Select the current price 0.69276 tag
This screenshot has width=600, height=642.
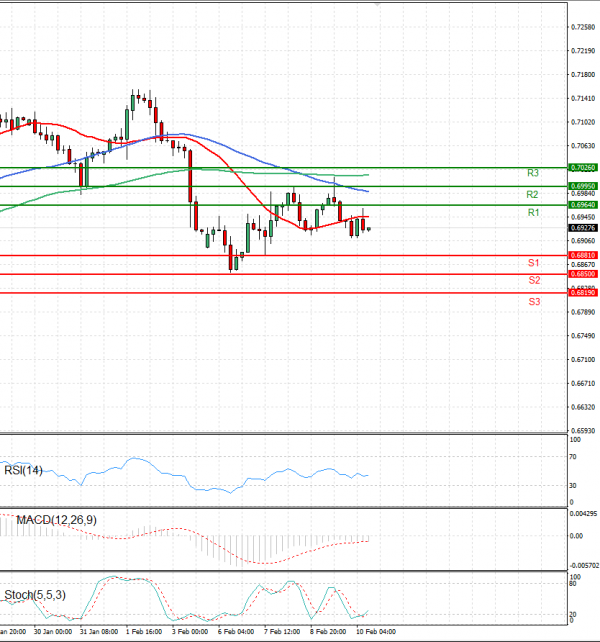click(x=583, y=228)
